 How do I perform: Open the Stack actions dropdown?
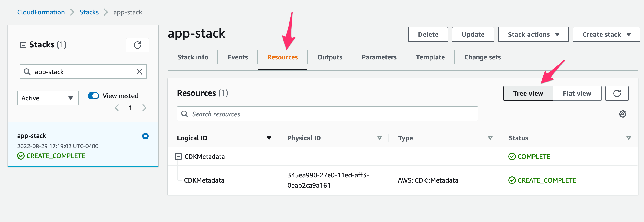click(x=533, y=35)
